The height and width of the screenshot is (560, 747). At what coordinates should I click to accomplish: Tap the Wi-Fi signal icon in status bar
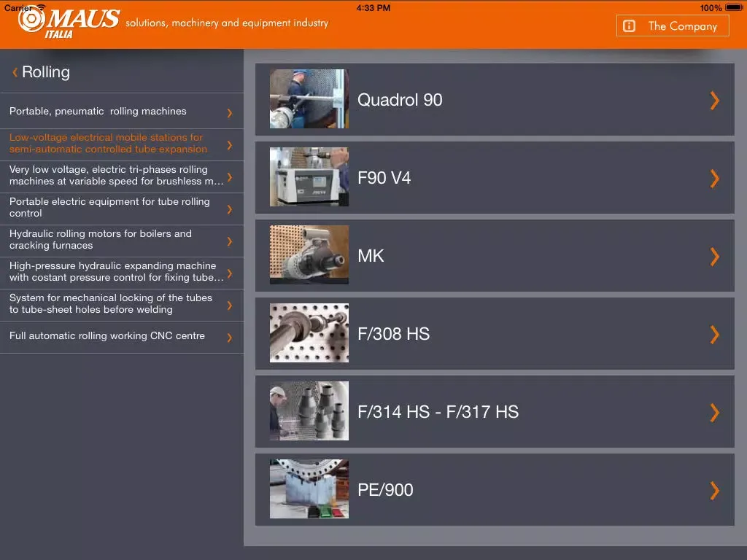(x=41, y=7)
